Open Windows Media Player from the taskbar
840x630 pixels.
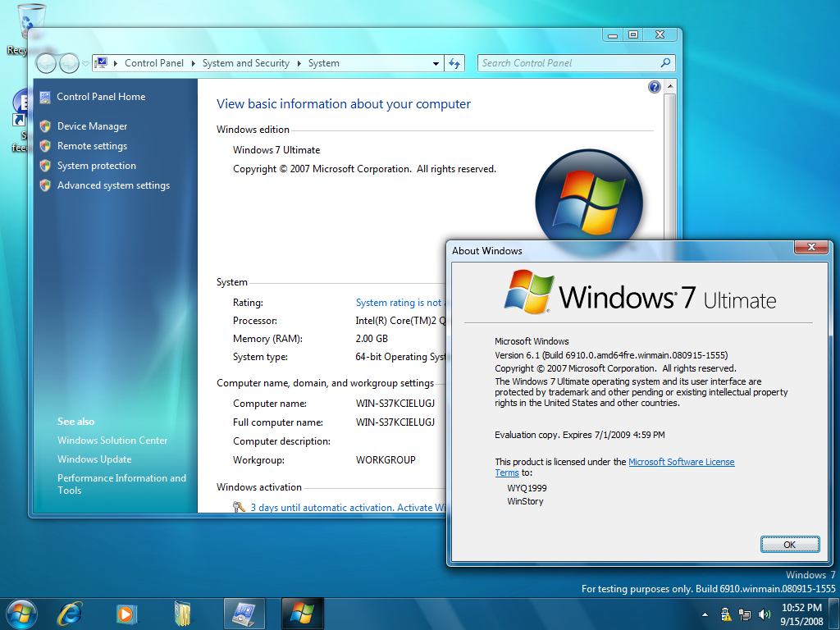(x=126, y=613)
